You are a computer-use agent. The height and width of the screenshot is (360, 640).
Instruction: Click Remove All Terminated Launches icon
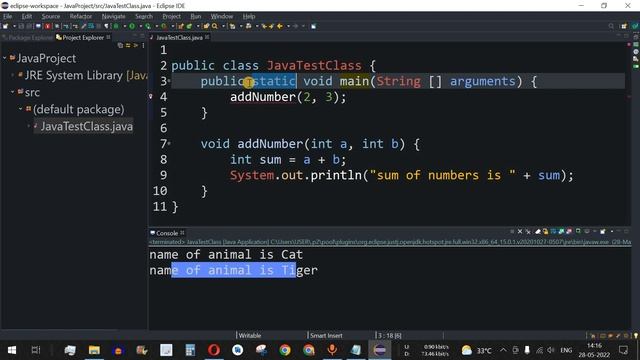point(528,231)
